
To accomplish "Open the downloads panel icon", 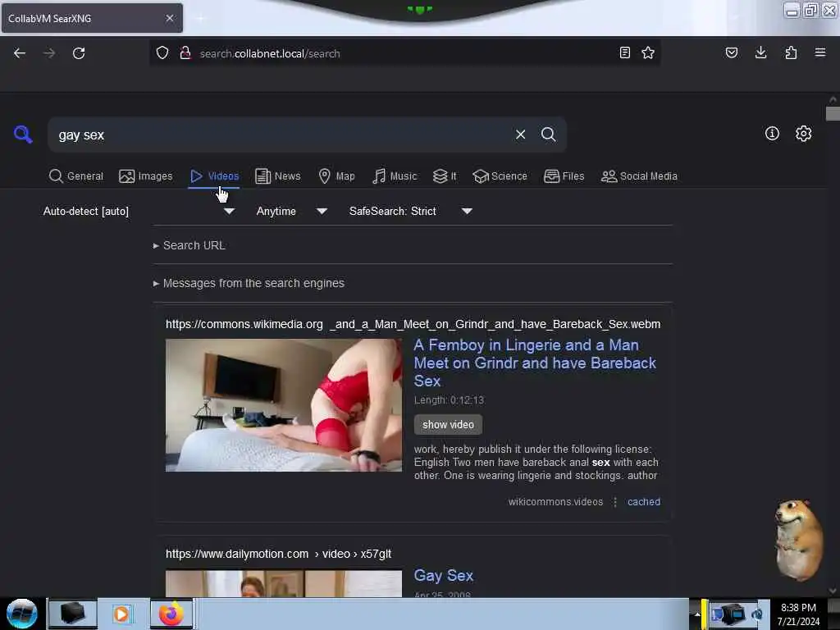I will (760, 52).
